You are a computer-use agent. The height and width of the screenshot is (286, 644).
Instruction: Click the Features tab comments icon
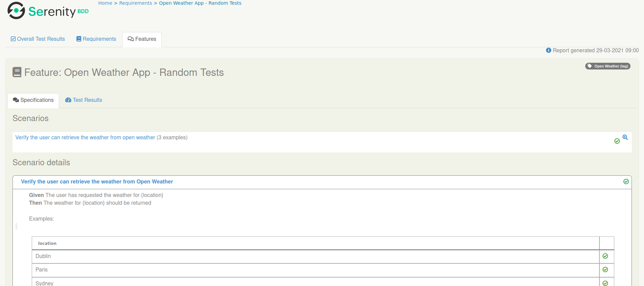tap(131, 39)
